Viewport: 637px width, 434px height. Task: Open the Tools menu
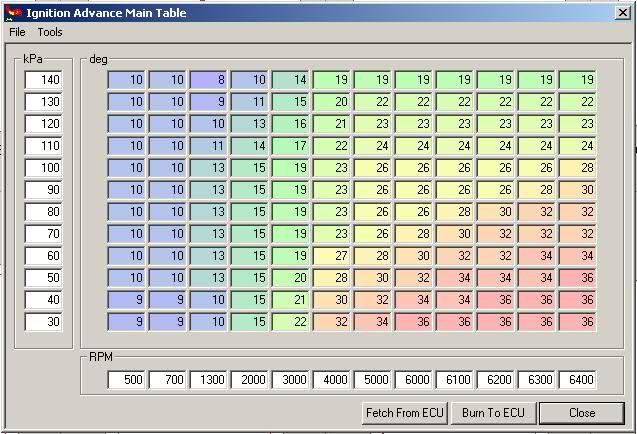[x=50, y=32]
